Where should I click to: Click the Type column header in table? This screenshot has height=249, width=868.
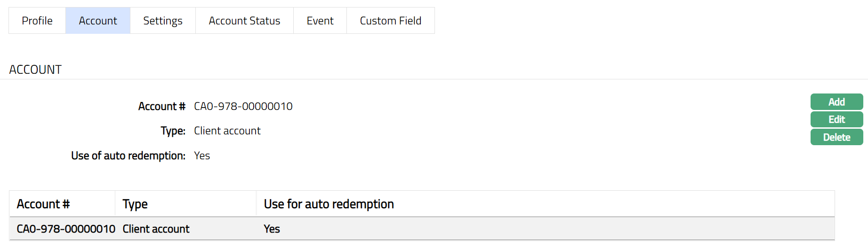click(x=135, y=204)
